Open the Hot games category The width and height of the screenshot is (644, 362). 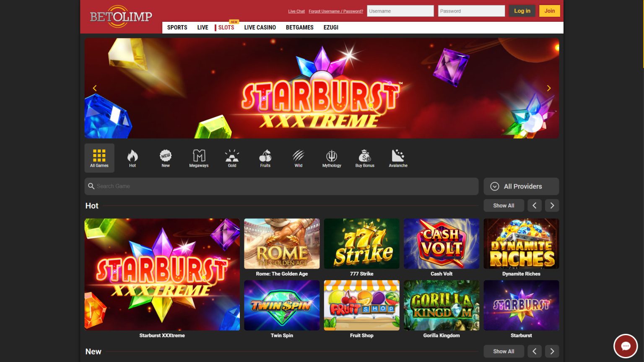click(132, 158)
